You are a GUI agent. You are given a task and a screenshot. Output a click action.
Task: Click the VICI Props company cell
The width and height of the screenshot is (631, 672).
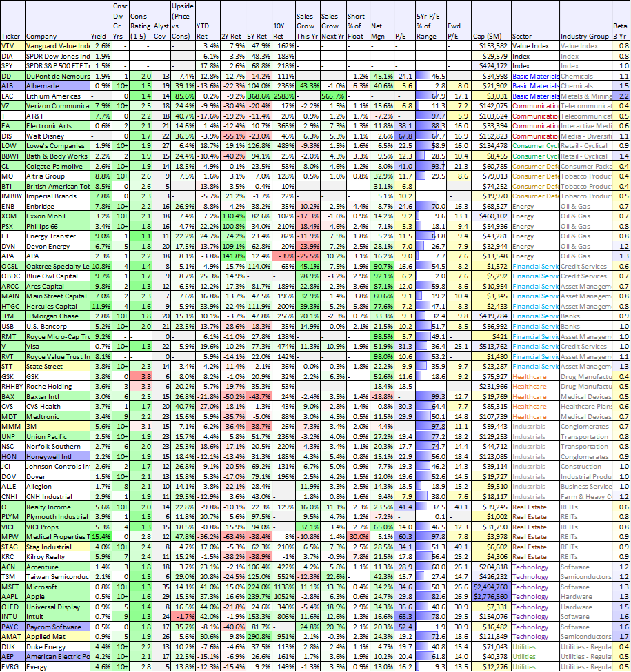pyautogui.click(x=57, y=527)
